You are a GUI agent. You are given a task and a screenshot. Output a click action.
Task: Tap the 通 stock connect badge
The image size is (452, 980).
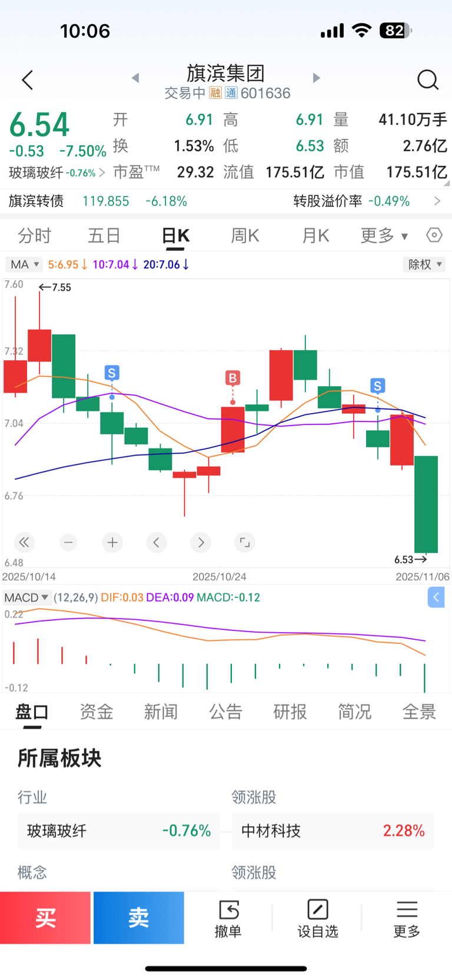231,93
